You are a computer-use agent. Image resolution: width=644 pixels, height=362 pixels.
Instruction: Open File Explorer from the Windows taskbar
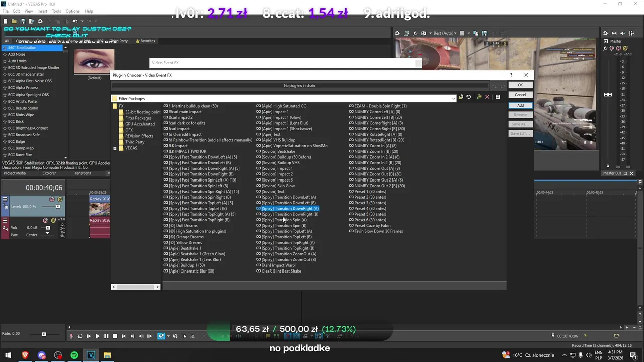pos(107,355)
